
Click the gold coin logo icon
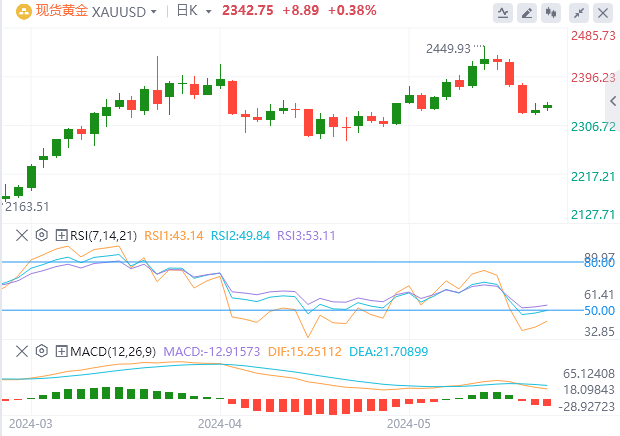pyautogui.click(x=16, y=13)
